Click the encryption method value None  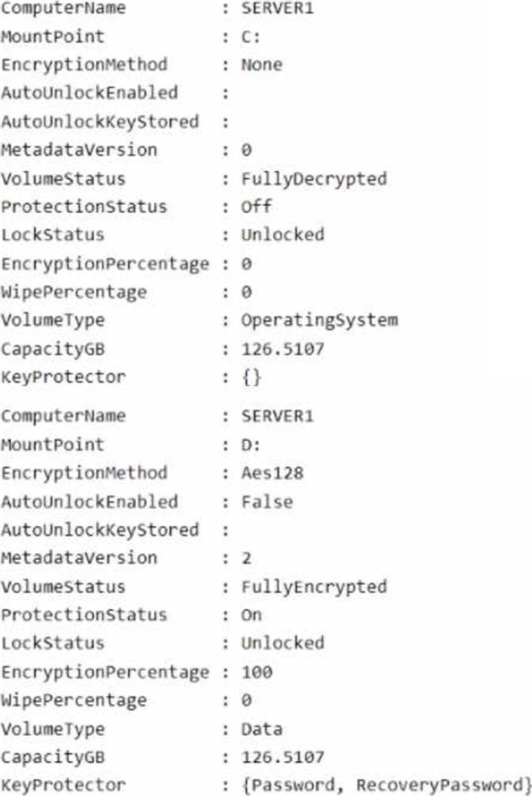pyautogui.click(x=261, y=65)
